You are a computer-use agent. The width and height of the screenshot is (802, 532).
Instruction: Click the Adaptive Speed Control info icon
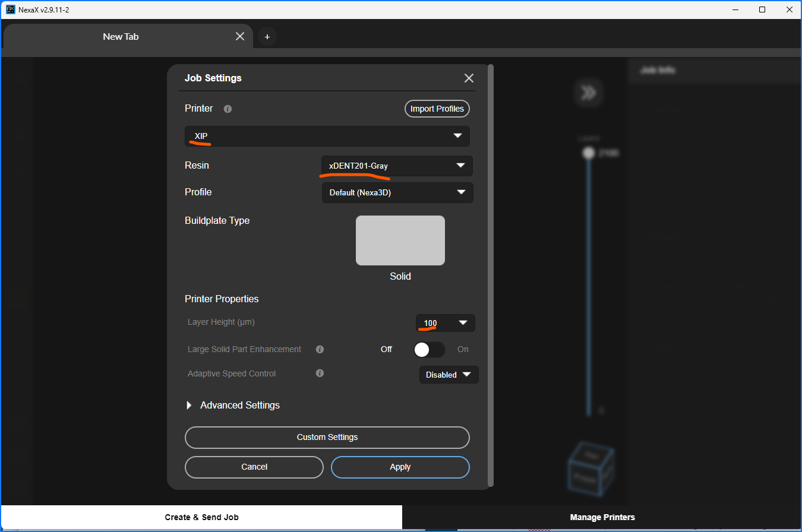point(320,373)
